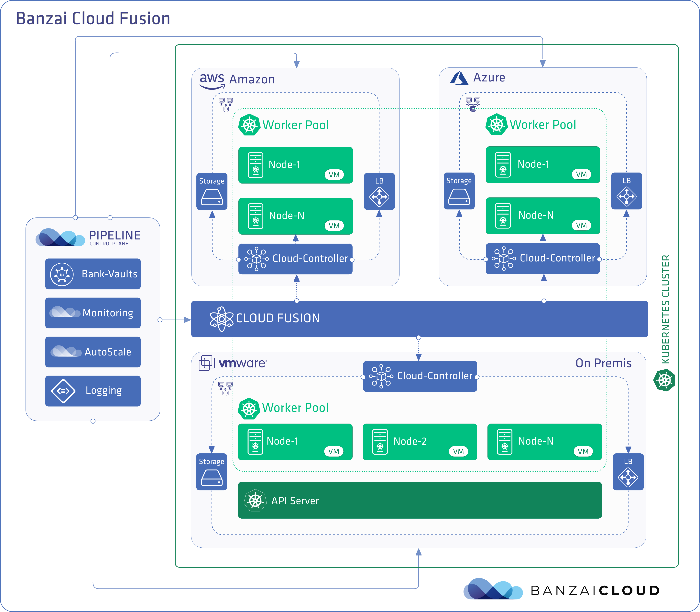Click VM badge on On Premis Node-2
700x612 pixels.
pyautogui.click(x=458, y=451)
